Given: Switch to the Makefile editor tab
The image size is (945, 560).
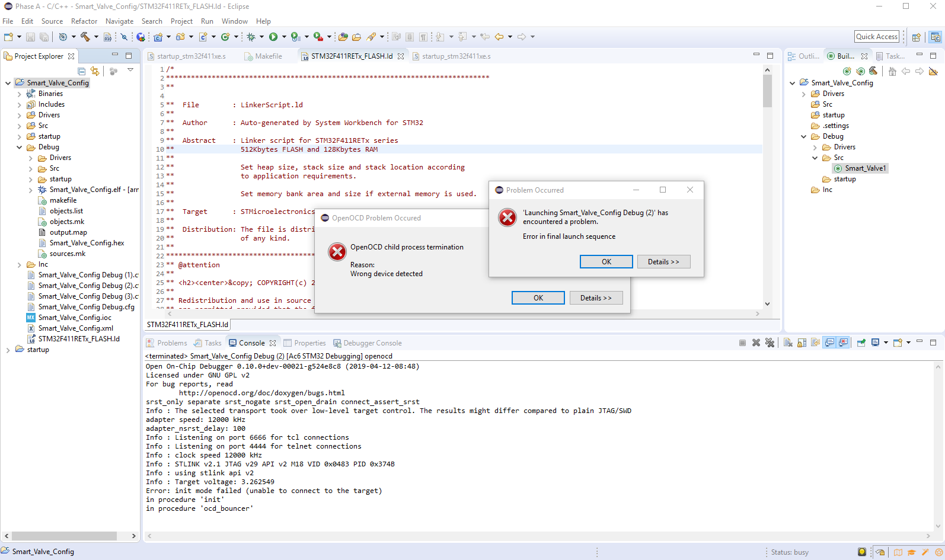Looking at the screenshot, I should pos(268,56).
